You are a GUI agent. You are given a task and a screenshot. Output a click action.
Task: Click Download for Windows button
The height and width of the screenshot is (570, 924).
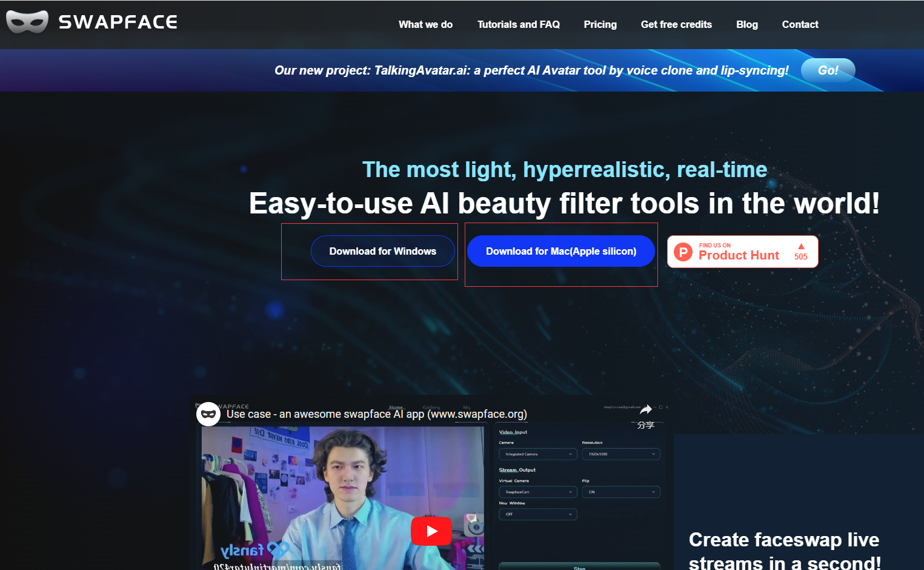[x=383, y=251]
